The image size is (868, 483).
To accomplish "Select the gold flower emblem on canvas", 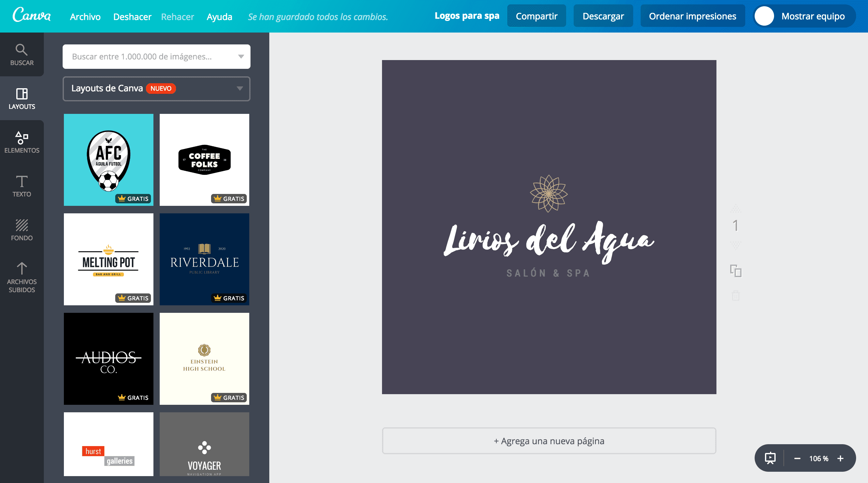I will tap(549, 194).
